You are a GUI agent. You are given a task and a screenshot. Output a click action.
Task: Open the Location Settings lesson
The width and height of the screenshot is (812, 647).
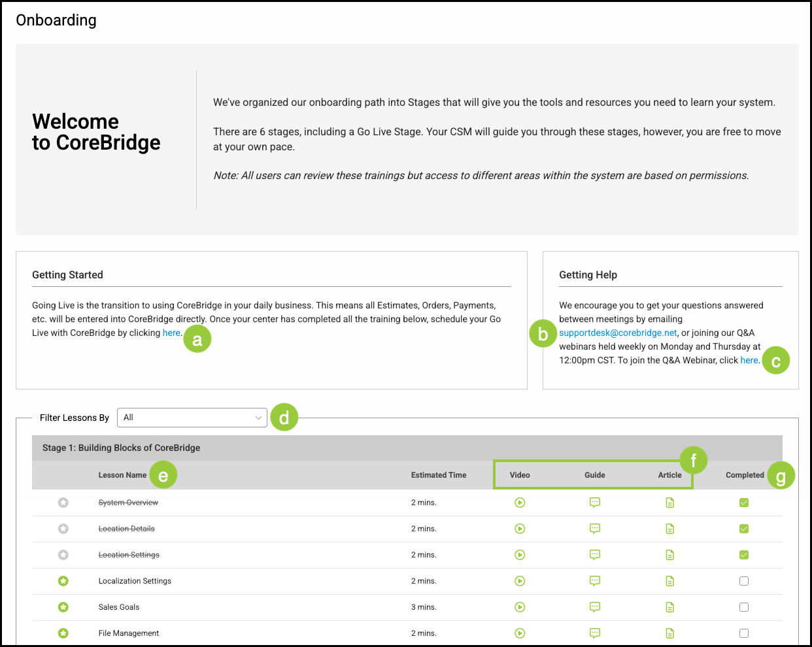point(129,555)
